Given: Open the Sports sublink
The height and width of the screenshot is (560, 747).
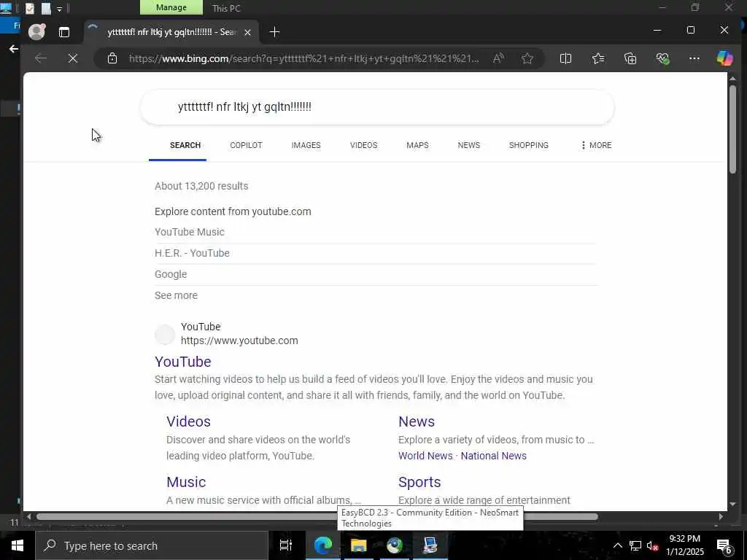Looking at the screenshot, I should 419,482.
